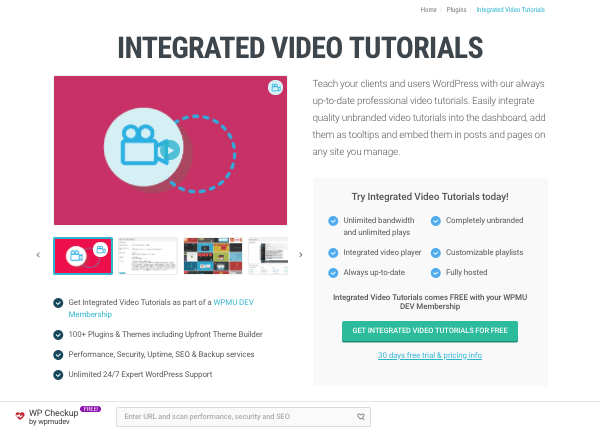Image resolution: width=600 pixels, height=432 pixels.
Task: Focus the Enter URL scan input field
Action: click(243, 417)
